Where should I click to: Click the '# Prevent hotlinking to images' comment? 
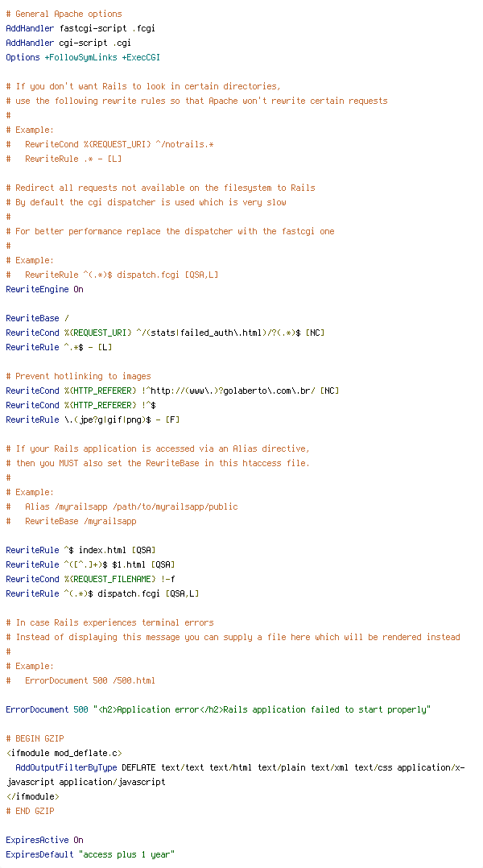(x=78, y=377)
